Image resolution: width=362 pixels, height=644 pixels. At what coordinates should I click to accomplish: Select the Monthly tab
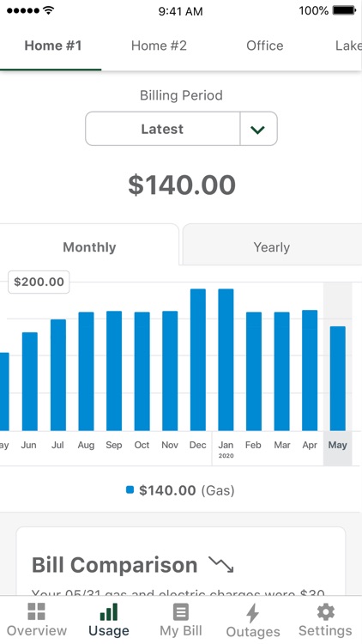[89, 247]
